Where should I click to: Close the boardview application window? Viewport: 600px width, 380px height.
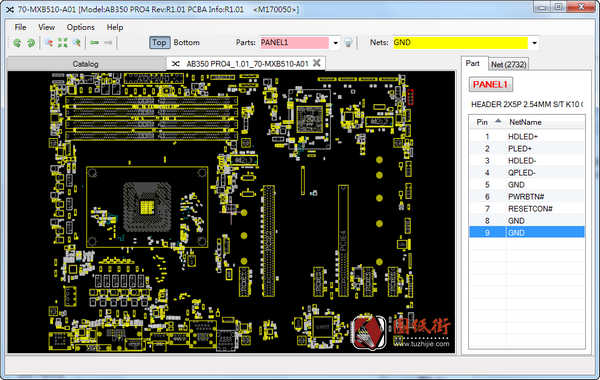click(x=581, y=7)
